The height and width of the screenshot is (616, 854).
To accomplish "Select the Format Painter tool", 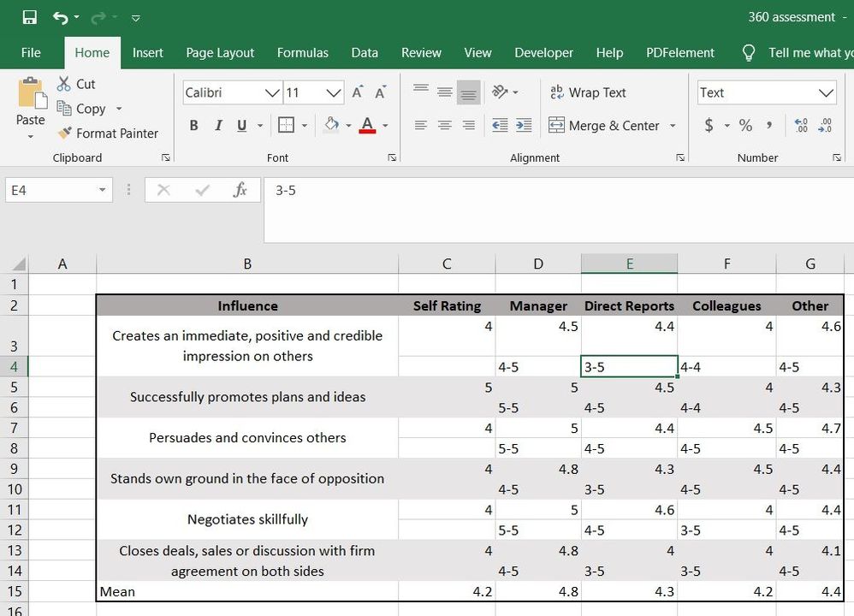I will click(109, 133).
